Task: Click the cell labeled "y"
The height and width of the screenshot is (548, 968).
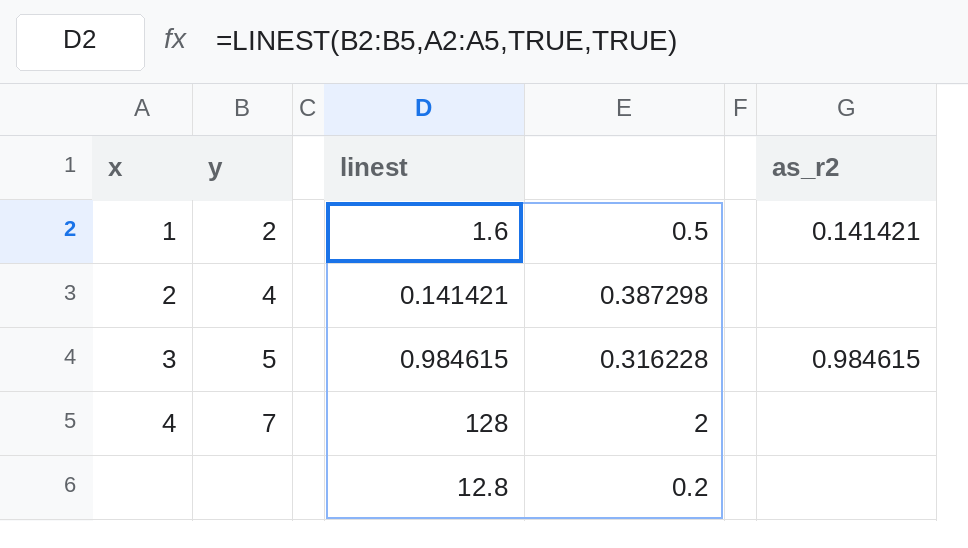Action: pos(243,168)
